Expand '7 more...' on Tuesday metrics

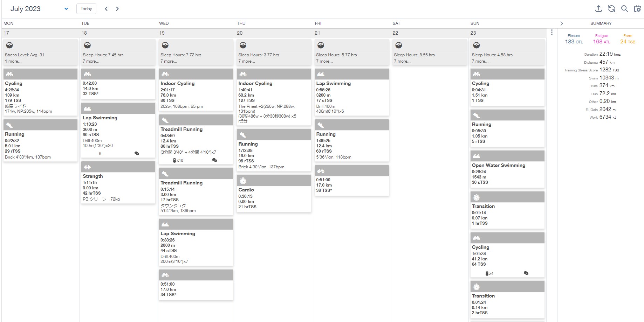point(91,61)
